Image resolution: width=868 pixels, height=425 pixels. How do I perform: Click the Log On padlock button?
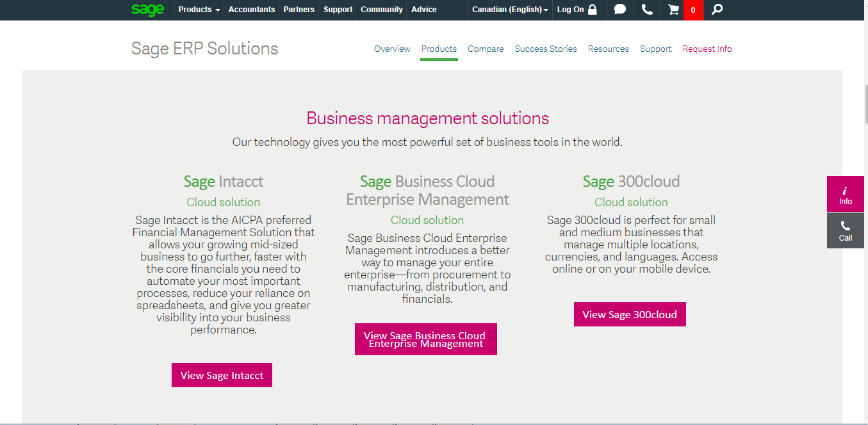click(x=577, y=10)
